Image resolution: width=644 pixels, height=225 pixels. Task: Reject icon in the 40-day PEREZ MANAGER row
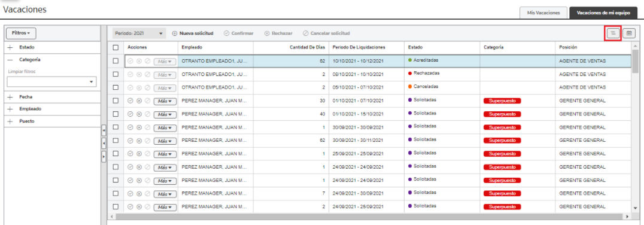click(x=139, y=114)
